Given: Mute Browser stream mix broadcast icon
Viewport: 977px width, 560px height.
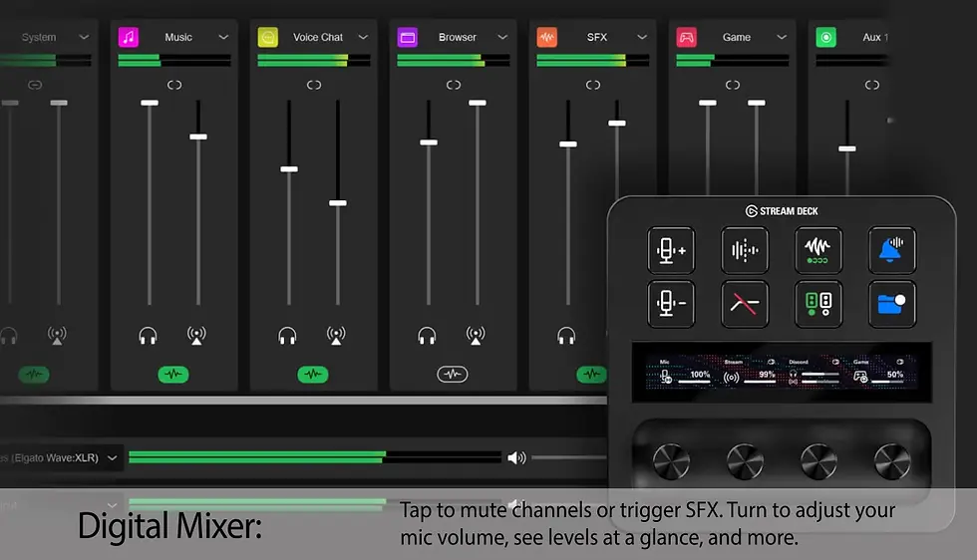Looking at the screenshot, I should tap(476, 336).
